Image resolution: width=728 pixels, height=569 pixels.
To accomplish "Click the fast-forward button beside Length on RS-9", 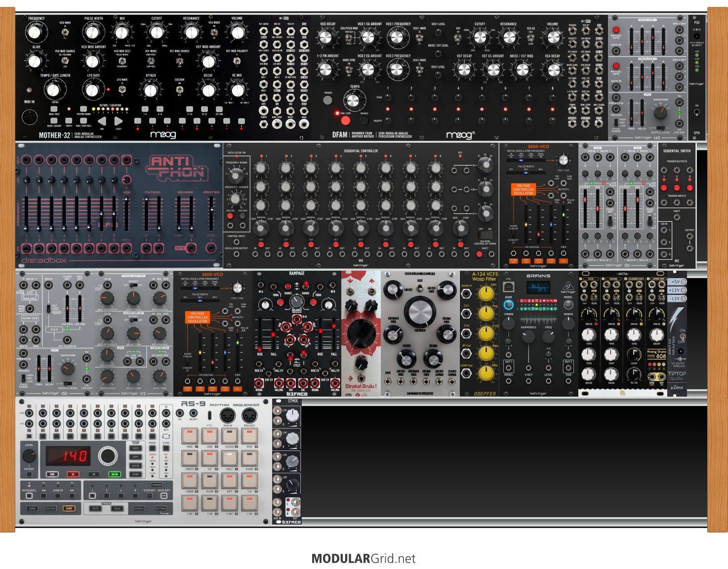I will point(72,495).
